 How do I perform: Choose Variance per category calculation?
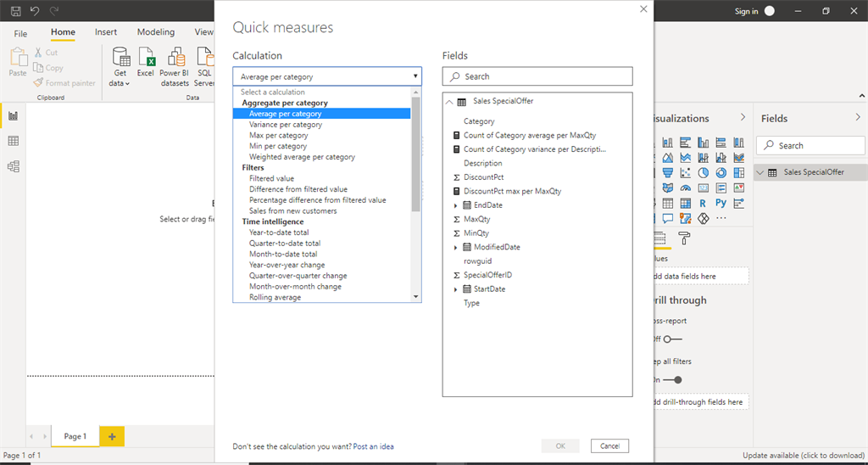[x=286, y=125]
